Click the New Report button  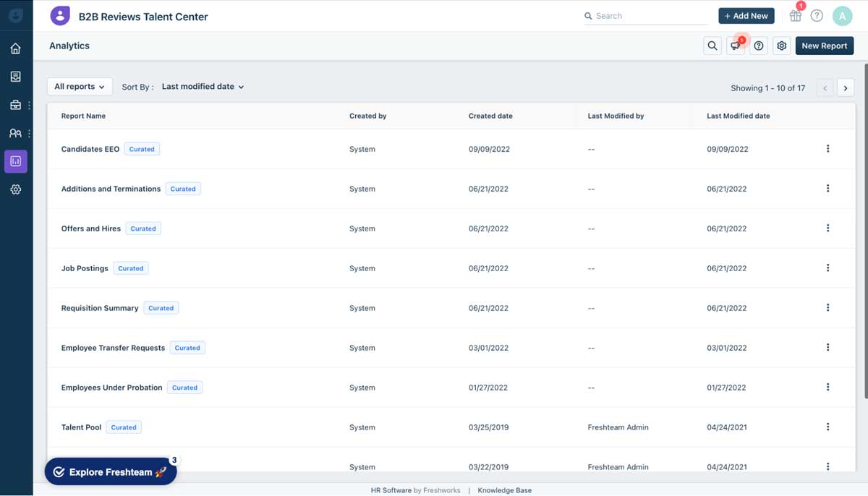(824, 45)
